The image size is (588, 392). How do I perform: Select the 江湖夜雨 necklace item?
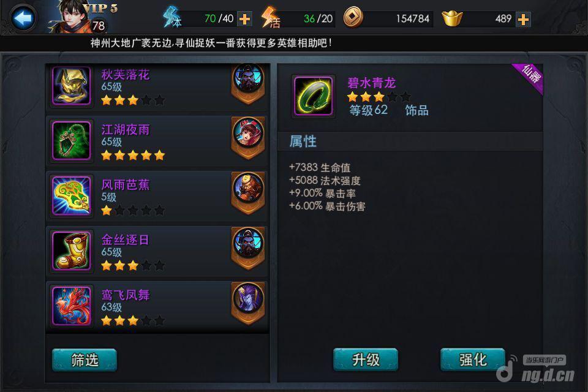(x=156, y=141)
